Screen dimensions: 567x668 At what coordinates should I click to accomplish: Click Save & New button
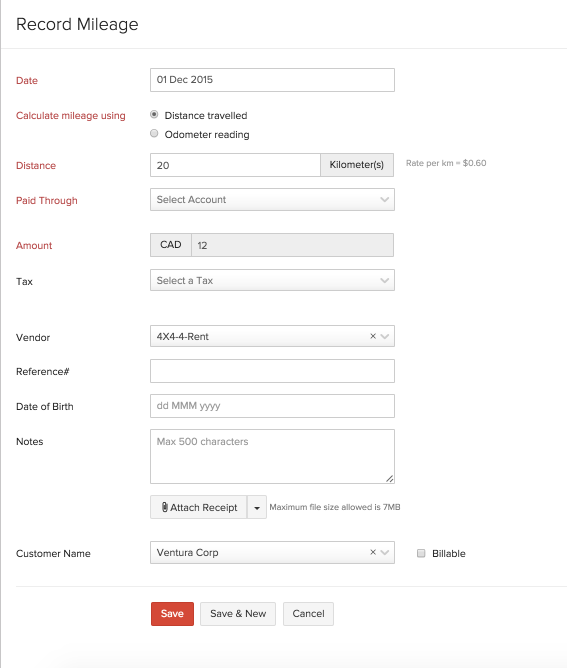pos(238,613)
